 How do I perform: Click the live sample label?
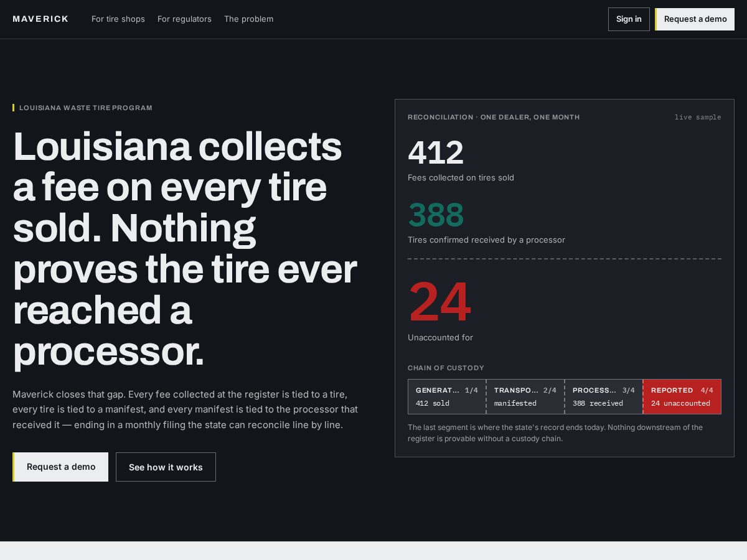click(698, 117)
